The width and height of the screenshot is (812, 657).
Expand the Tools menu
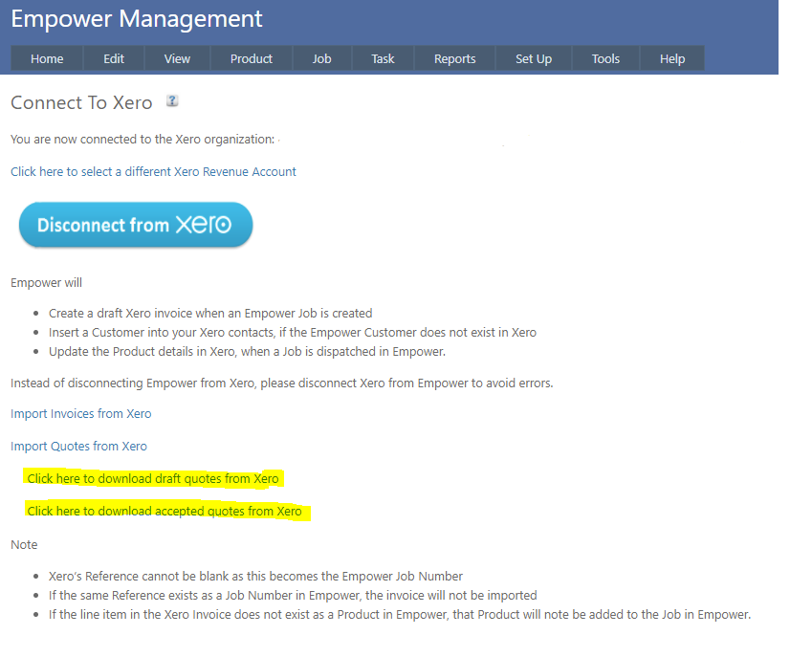pos(605,58)
